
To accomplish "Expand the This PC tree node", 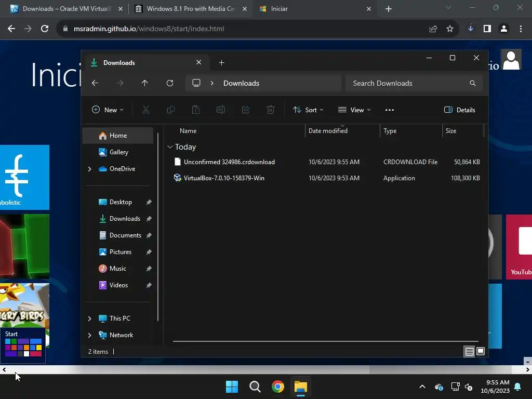I will pyautogui.click(x=89, y=318).
